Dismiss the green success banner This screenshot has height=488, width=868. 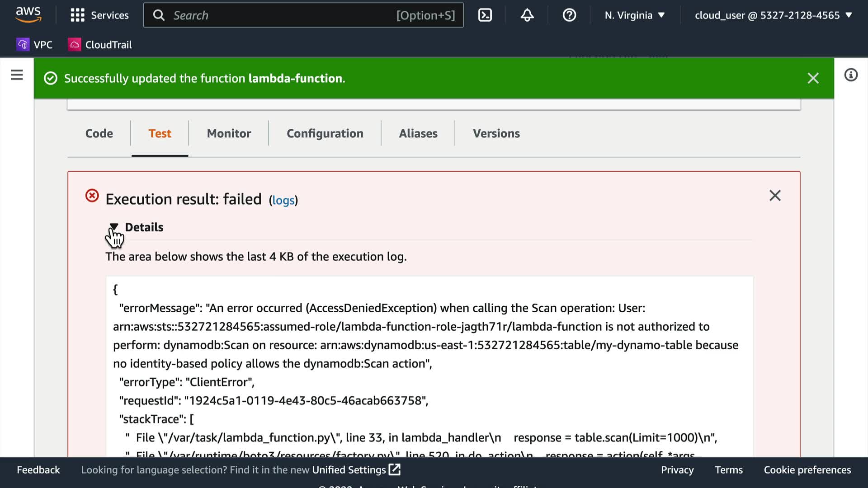[x=813, y=78]
